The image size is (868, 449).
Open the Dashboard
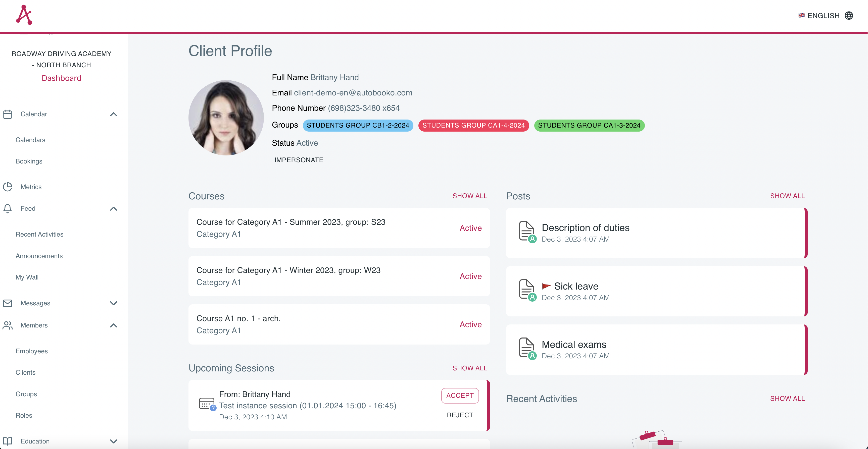pos(61,78)
